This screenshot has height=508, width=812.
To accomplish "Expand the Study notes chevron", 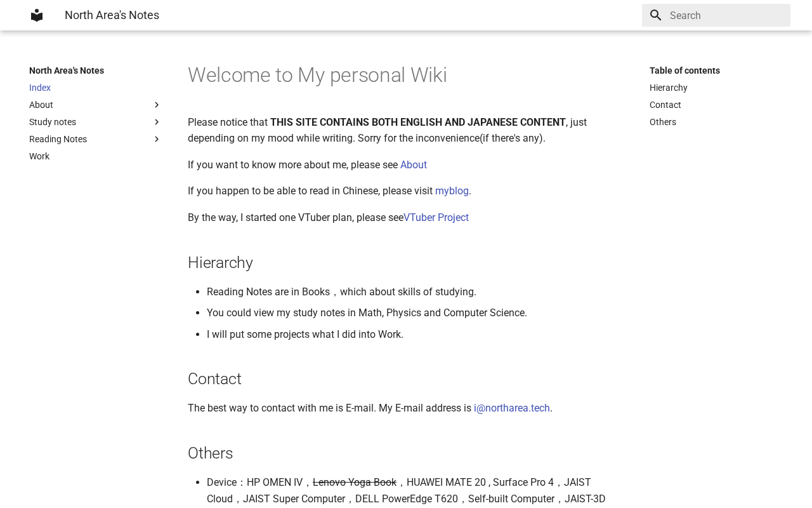I will 157,122.
